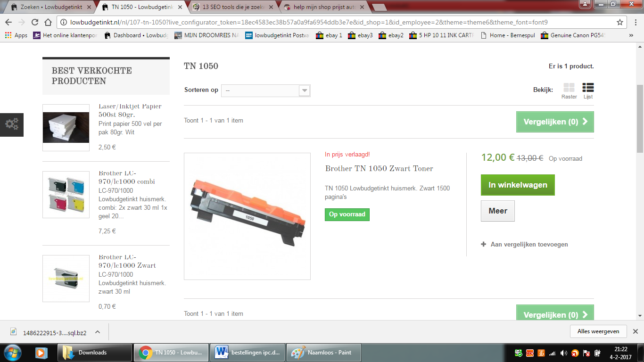Open MIJN DROOMREIS bookmark
This screenshot has height=362, width=644.
point(206,35)
